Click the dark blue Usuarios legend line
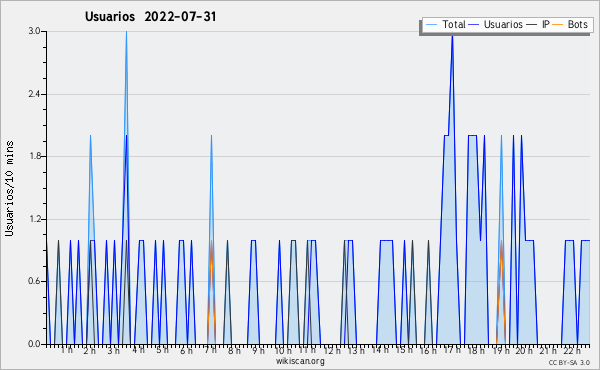This screenshot has width=600, height=370. point(474,25)
